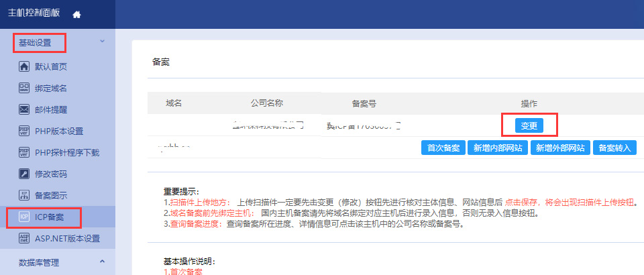Click the 备案图示 icon
The height and width of the screenshot is (275, 644).
(x=23, y=195)
